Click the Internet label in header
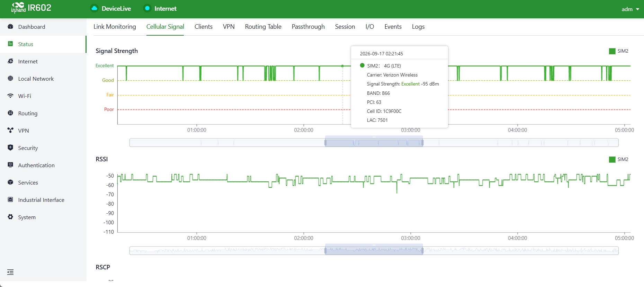 click(166, 9)
